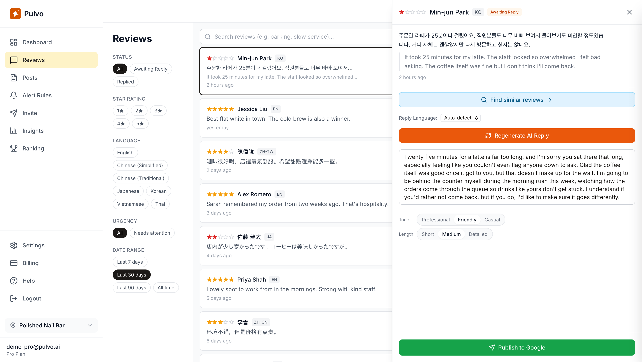Viewport: 644px width, 362px height.
Task: Select the Casual tone option
Action: coord(492,220)
